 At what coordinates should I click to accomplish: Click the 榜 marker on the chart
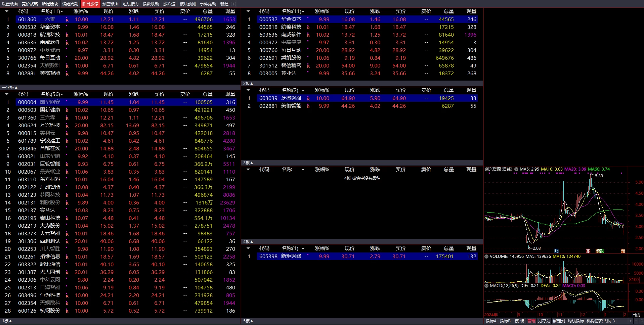tap(598, 251)
